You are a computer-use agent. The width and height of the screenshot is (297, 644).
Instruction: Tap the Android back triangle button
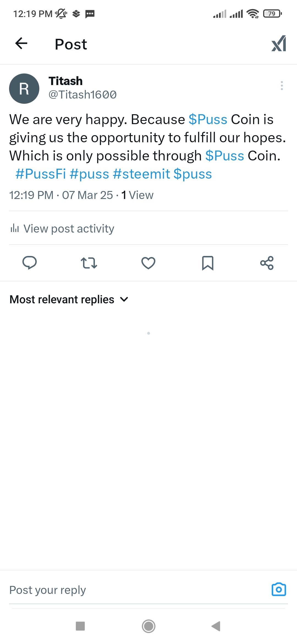tap(216, 626)
